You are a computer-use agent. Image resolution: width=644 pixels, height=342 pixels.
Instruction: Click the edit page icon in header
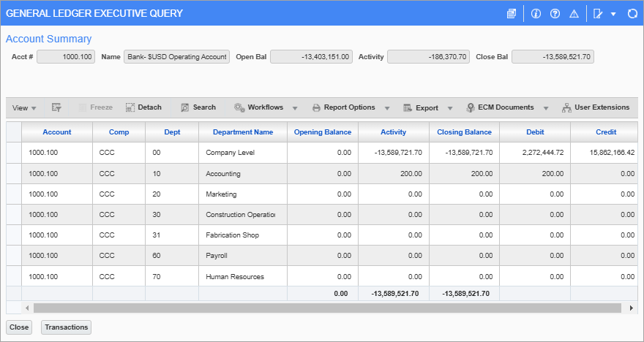[598, 14]
